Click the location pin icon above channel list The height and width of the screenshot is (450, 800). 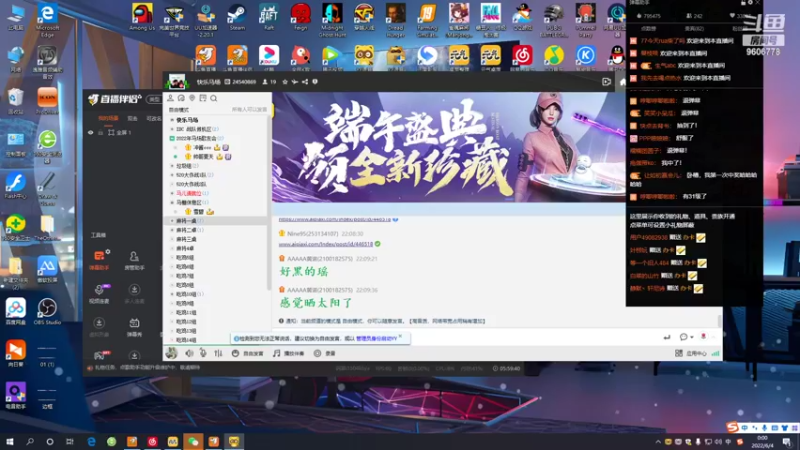coord(192,98)
